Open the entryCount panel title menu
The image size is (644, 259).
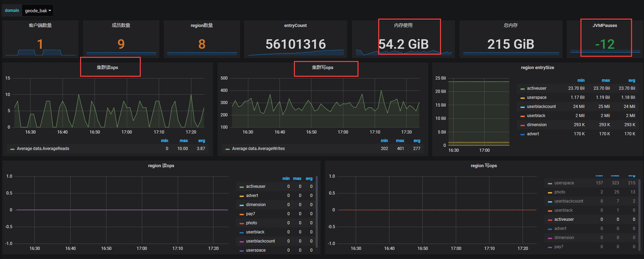pyautogui.click(x=295, y=26)
